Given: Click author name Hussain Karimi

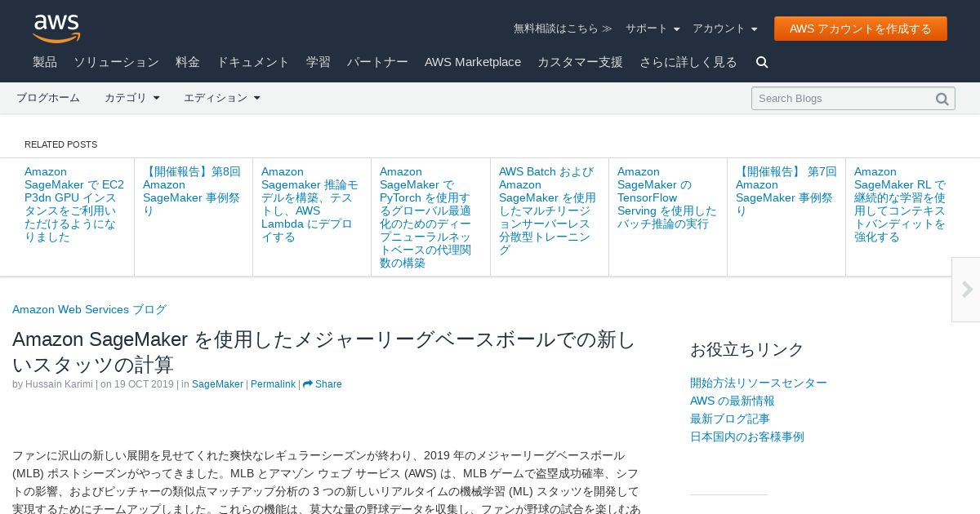Looking at the screenshot, I should point(59,384).
